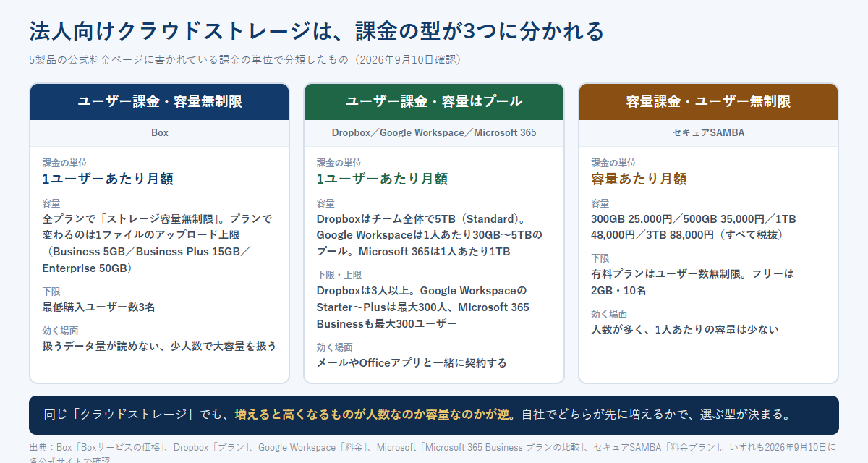Click the 効く場面 label in the middle card

click(x=334, y=347)
